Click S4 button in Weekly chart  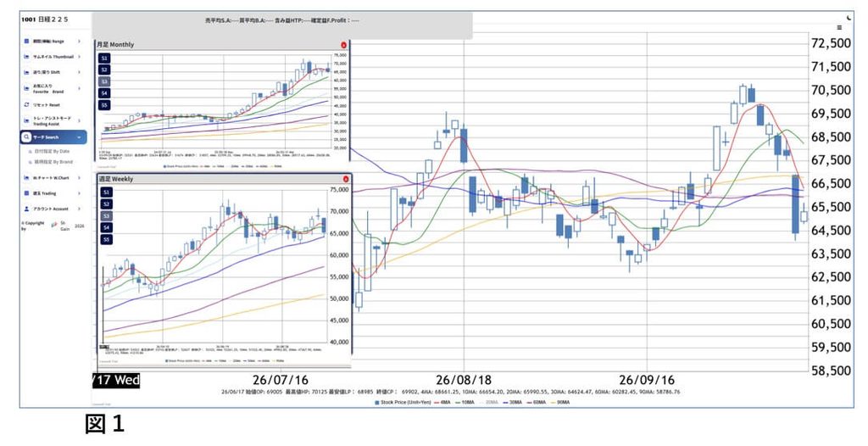point(106,228)
